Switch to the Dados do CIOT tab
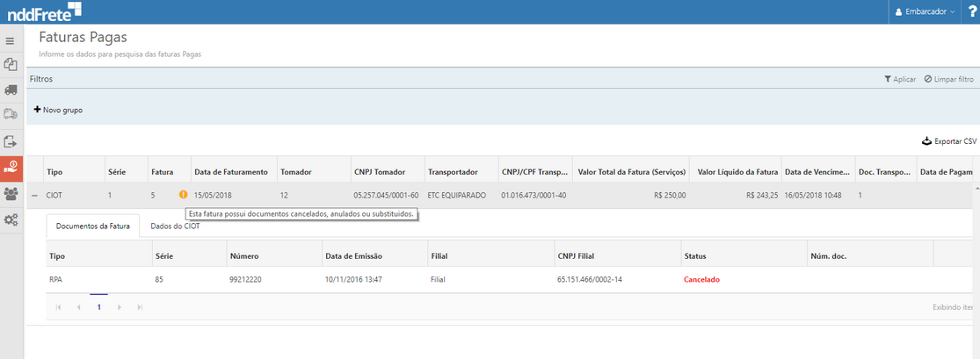The width and height of the screenshot is (980, 359). click(x=175, y=226)
